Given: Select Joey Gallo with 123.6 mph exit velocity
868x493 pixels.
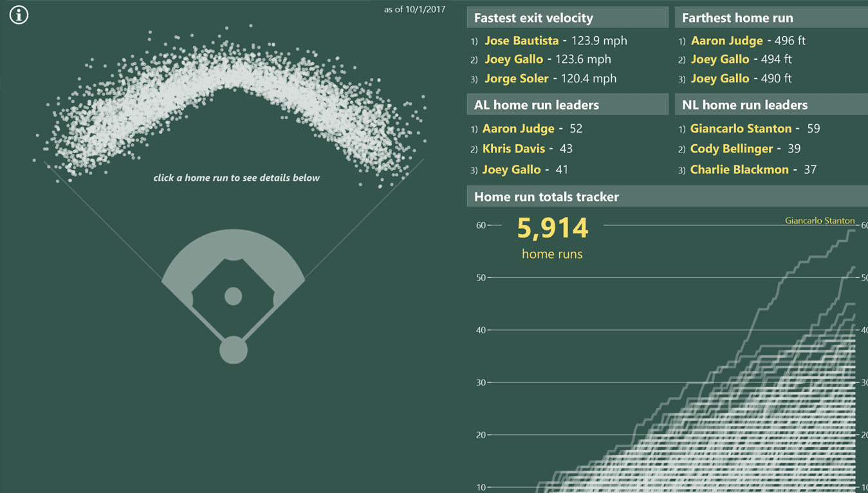Looking at the screenshot, I should coord(513,59).
